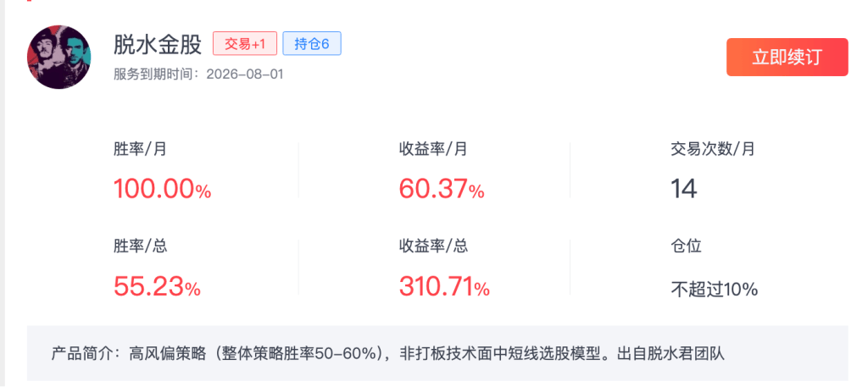The height and width of the screenshot is (387, 868).
Task: Open the red 交易+1 tag
Action: pyautogui.click(x=244, y=44)
